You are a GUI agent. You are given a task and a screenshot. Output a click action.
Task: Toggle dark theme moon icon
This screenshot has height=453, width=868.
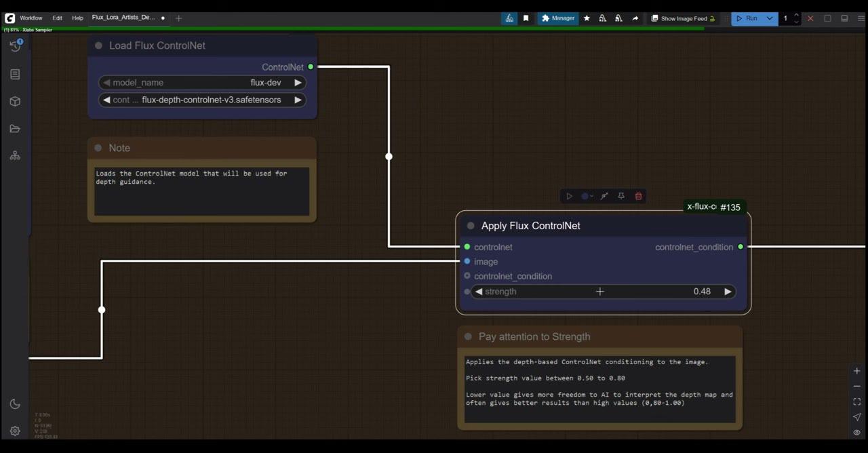click(15, 404)
